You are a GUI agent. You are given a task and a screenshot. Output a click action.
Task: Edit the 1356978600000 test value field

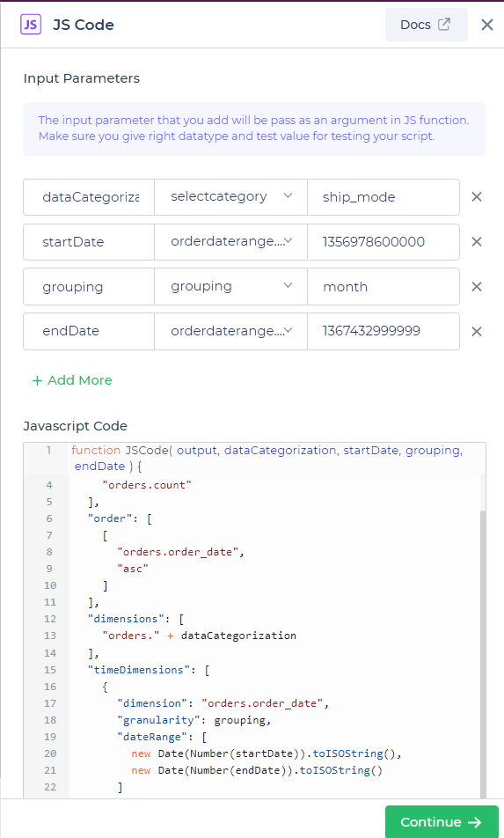(383, 242)
